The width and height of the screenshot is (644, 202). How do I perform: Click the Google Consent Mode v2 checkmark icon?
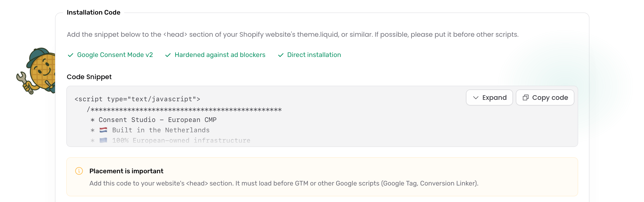coord(71,55)
